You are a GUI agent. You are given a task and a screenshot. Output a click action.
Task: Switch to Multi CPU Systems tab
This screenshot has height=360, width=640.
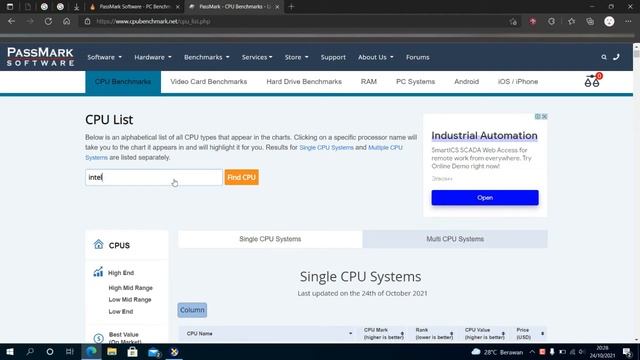(455, 239)
